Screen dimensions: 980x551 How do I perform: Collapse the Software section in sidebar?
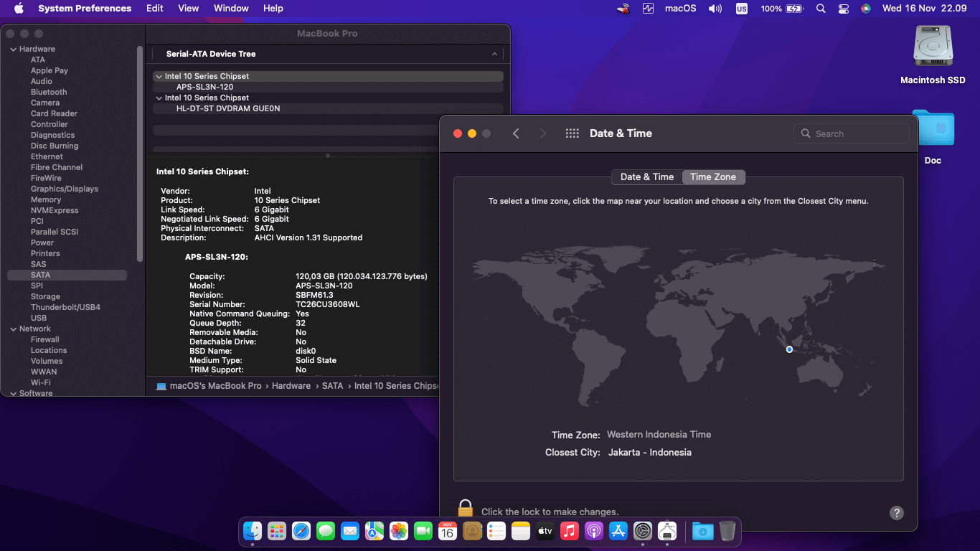pos(13,393)
